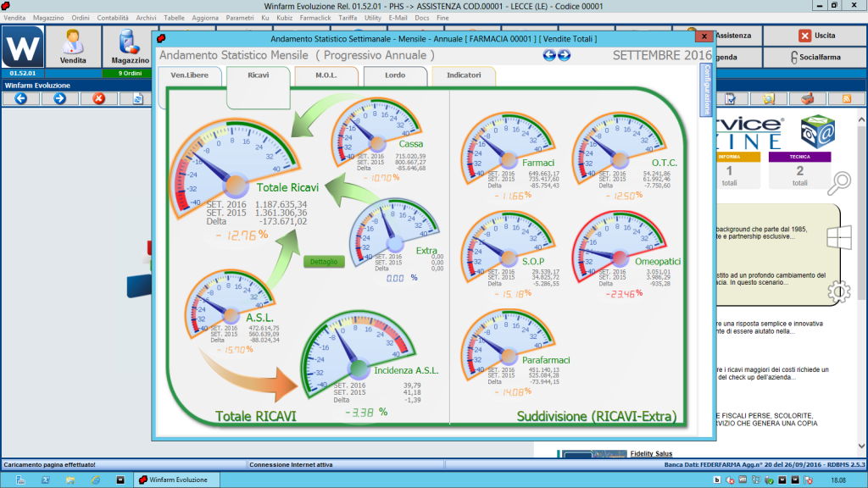
Task: Click the Cassa gauge
Action: coord(376,131)
